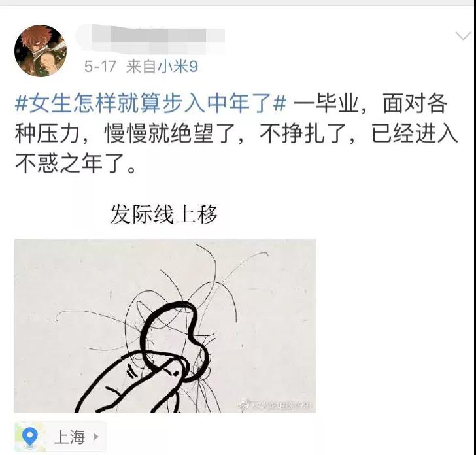
Task: Expand the arrow beside 上海
Action: pos(96,437)
